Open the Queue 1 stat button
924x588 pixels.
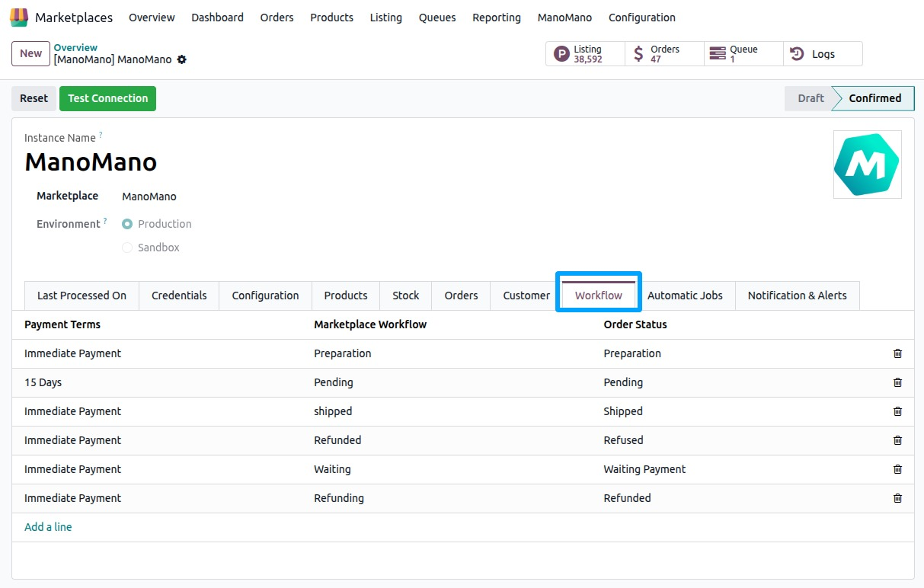743,54
